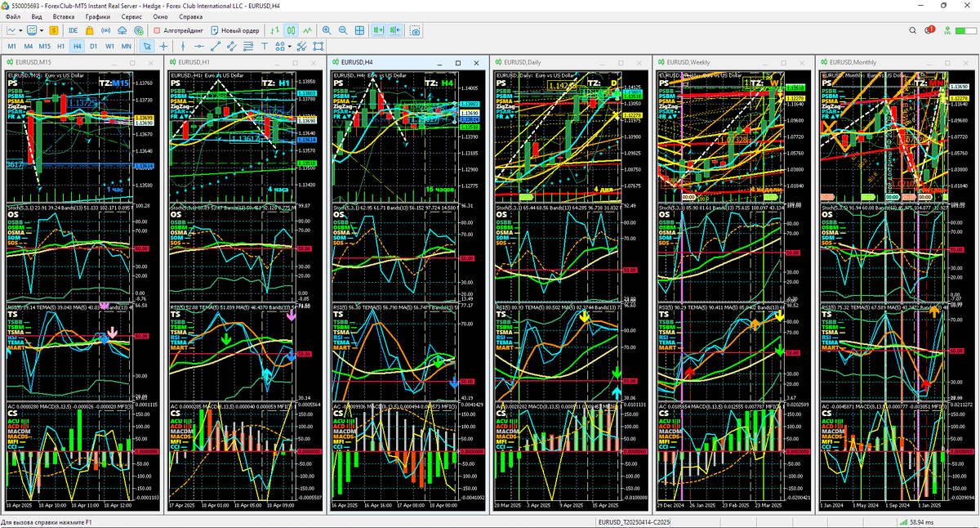Open the Сервис menu
This screenshot has height=528, width=980.
point(131,16)
